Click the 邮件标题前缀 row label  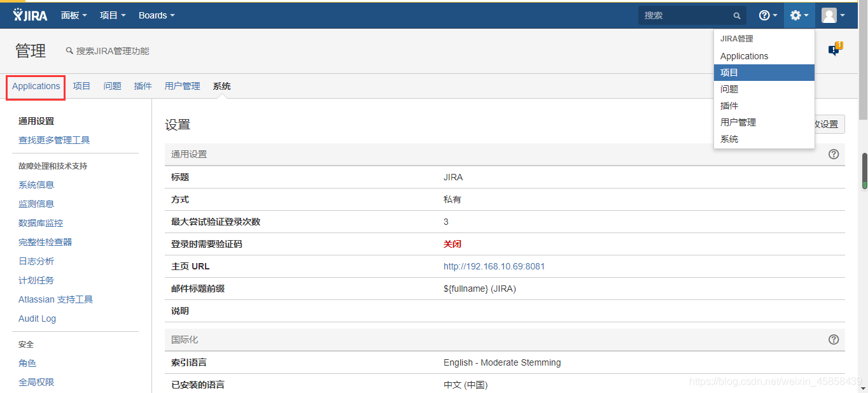(x=198, y=289)
